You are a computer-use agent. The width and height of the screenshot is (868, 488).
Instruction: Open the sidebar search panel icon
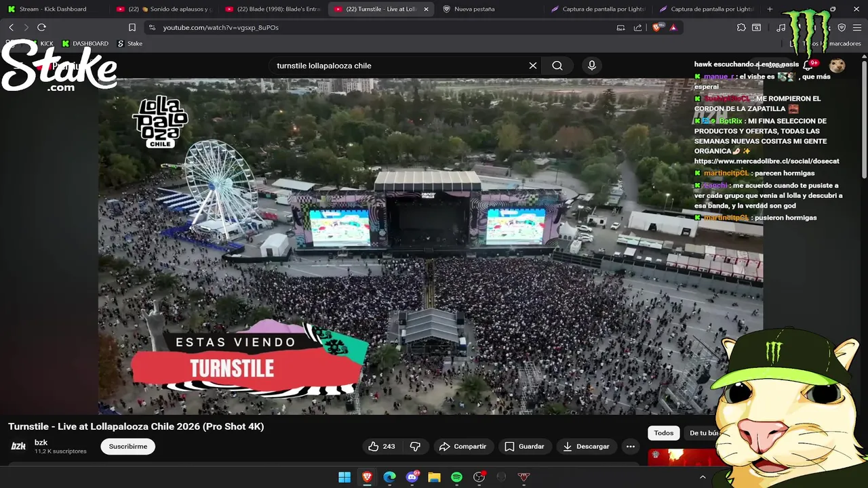756,27
